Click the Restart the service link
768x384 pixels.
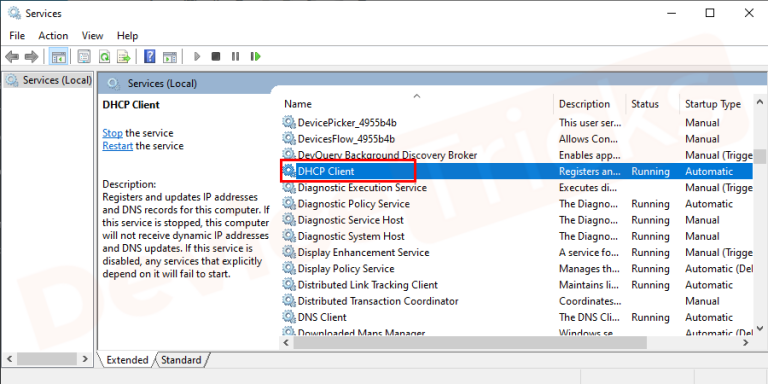point(118,146)
